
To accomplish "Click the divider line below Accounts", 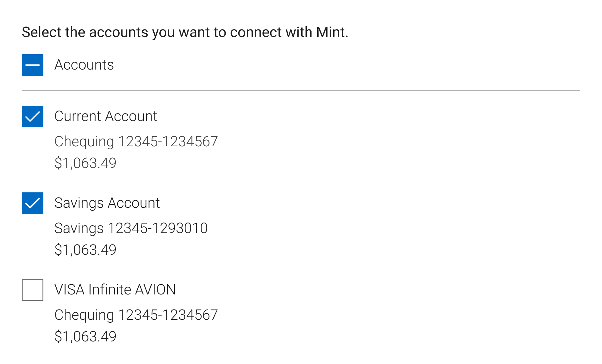I will click(x=301, y=91).
